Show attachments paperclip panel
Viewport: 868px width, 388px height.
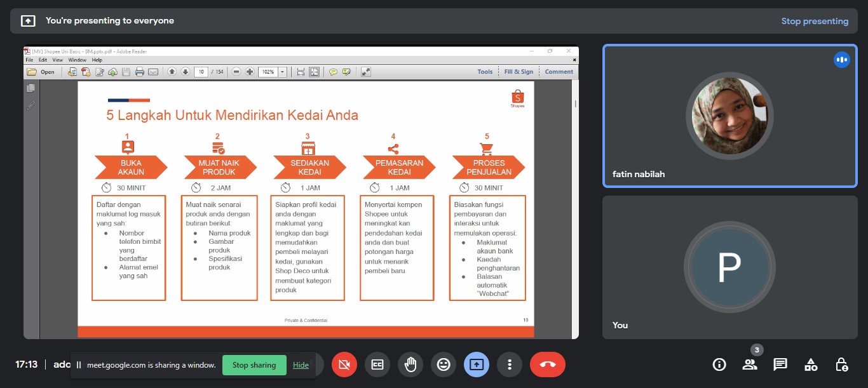pyautogui.click(x=31, y=105)
